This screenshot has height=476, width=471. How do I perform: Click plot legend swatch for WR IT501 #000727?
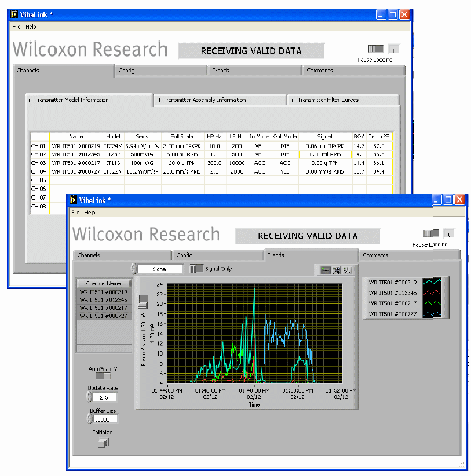436,314
